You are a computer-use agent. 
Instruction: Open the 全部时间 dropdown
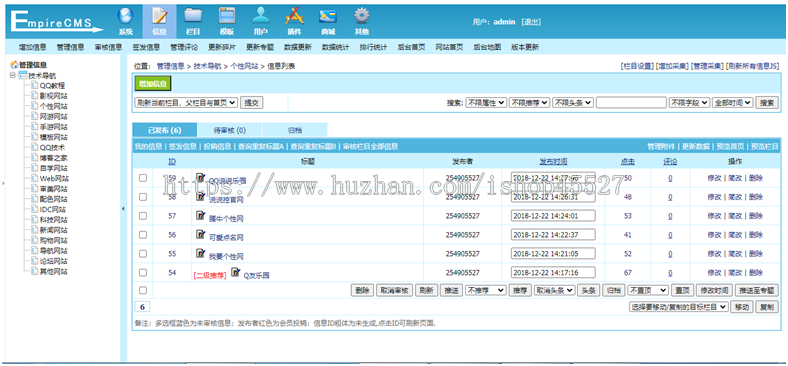point(733,103)
